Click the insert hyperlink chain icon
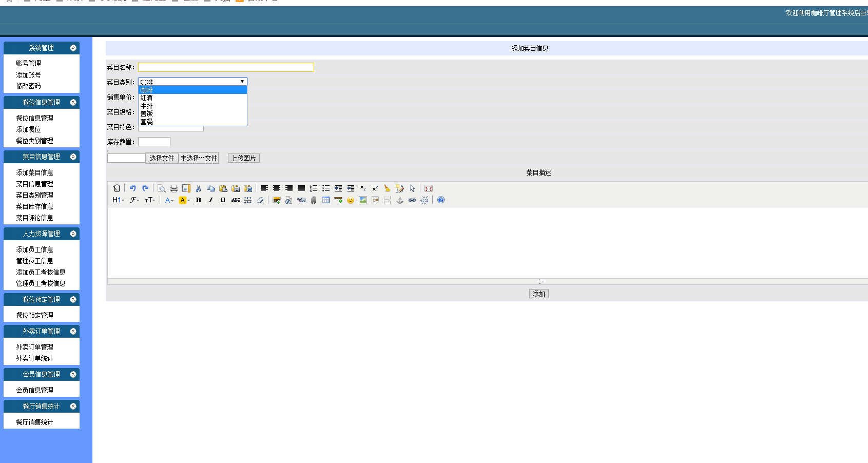This screenshot has width=868, height=463. click(412, 200)
